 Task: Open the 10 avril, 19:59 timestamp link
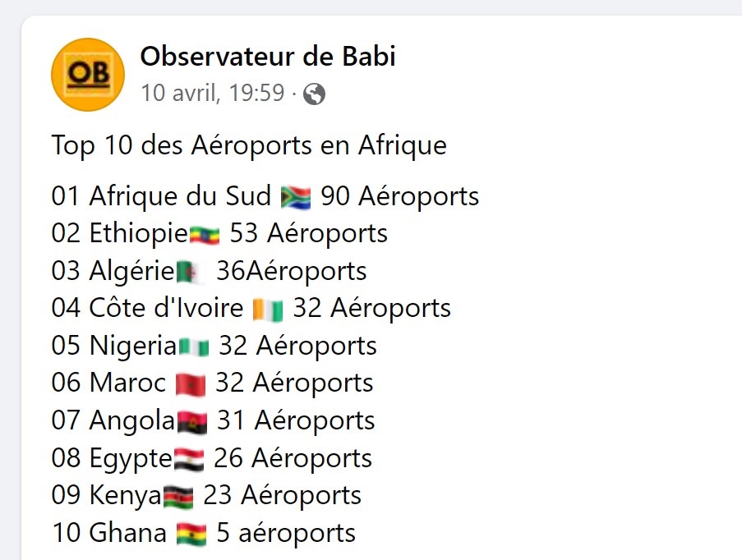click(213, 93)
